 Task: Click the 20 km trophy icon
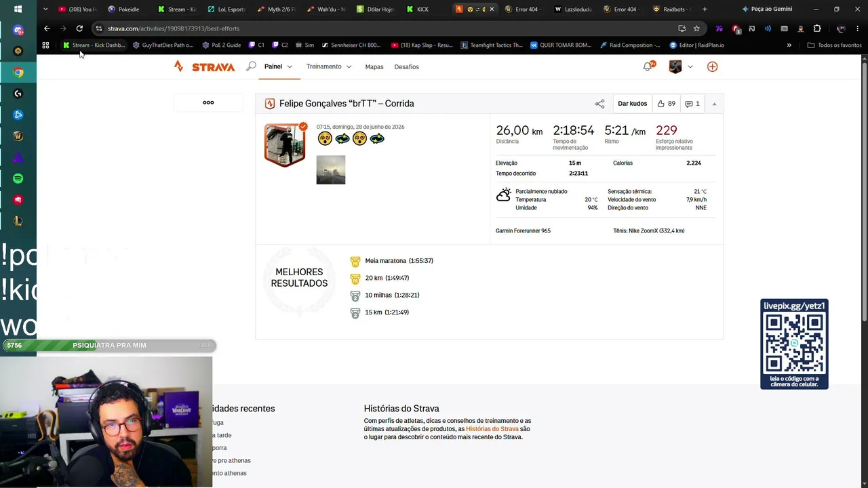click(x=355, y=279)
